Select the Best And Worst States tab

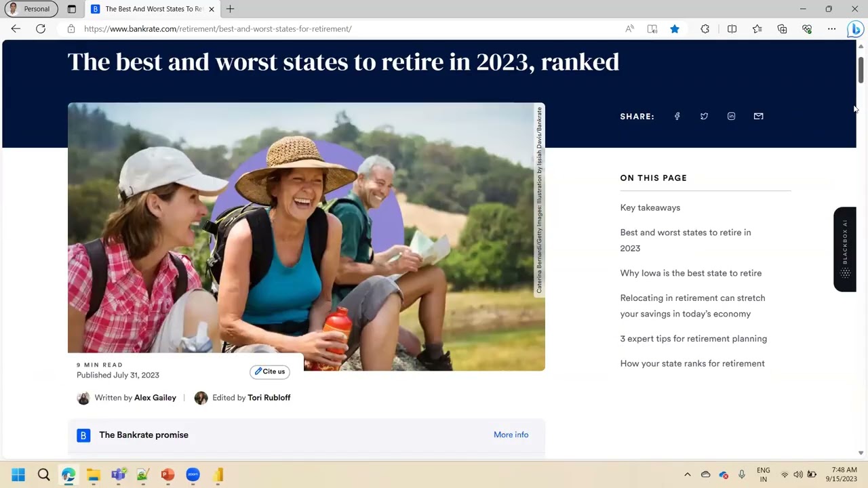153,9
